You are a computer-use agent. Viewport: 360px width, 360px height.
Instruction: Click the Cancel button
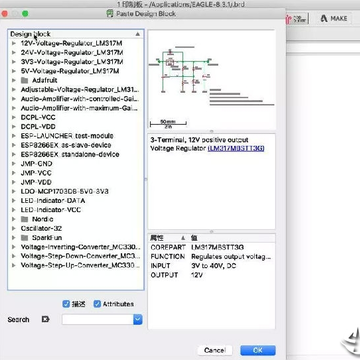pyautogui.click(x=215, y=350)
